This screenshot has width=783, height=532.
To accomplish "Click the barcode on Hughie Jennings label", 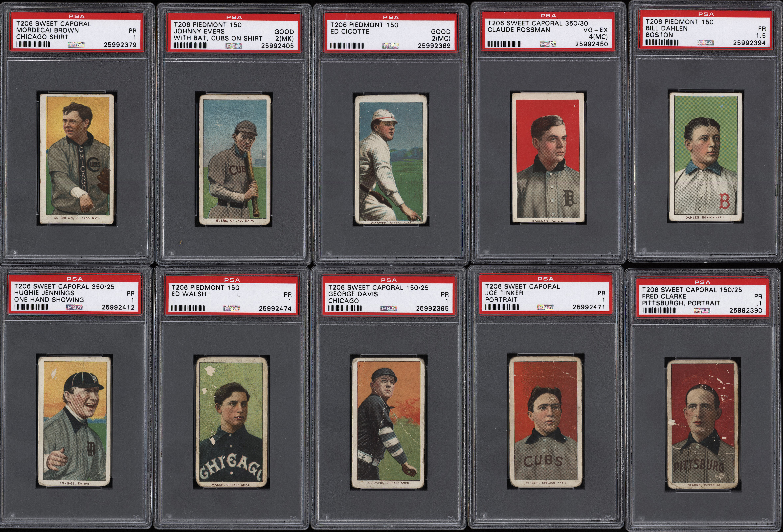I will point(31,307).
